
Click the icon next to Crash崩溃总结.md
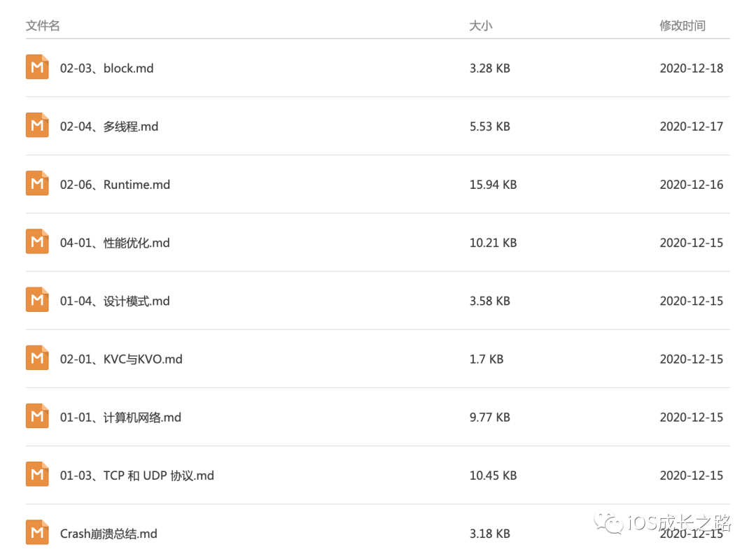coord(37,532)
